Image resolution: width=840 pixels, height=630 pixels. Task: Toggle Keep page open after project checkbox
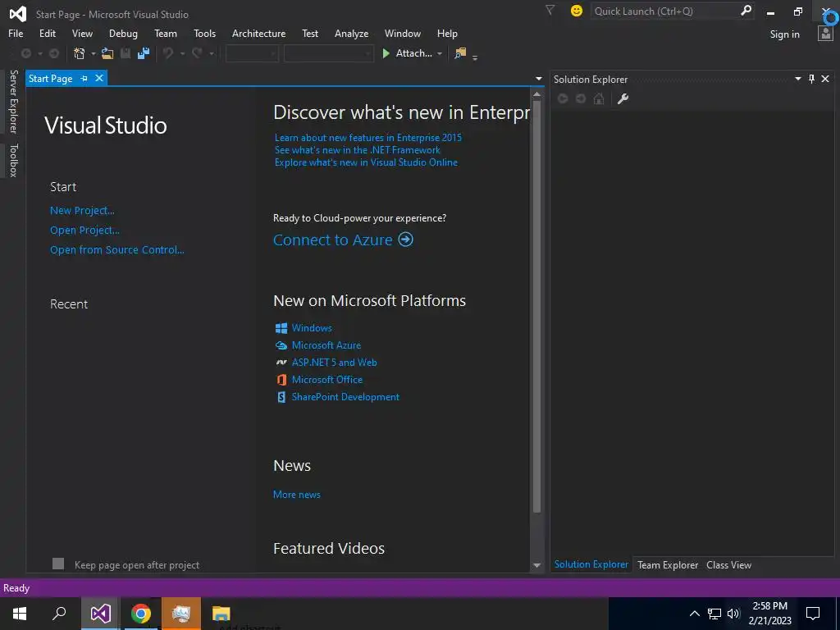[x=58, y=564]
